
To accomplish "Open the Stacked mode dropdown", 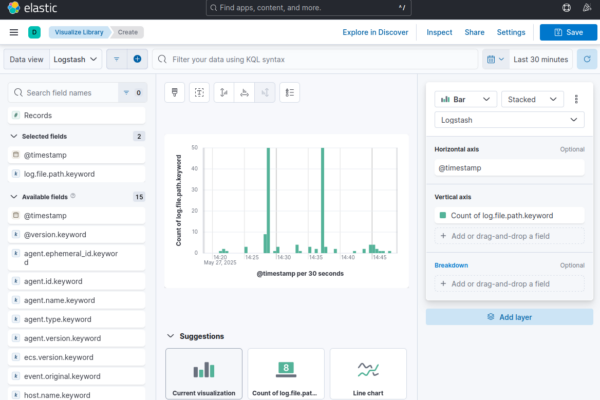I will 532,99.
